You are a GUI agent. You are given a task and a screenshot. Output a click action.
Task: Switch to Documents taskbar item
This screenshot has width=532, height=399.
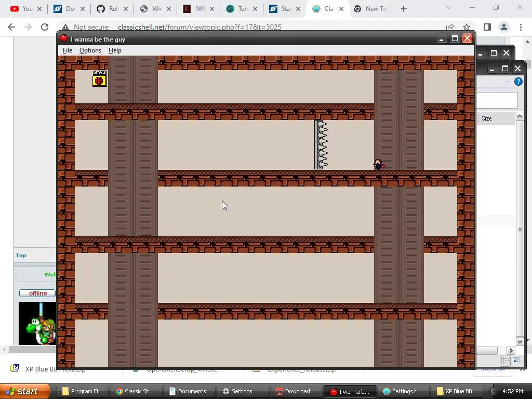pos(188,391)
